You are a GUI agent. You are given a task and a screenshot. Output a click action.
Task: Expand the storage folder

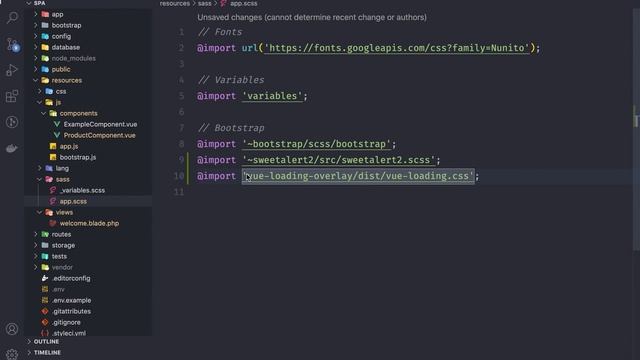pyautogui.click(x=63, y=246)
